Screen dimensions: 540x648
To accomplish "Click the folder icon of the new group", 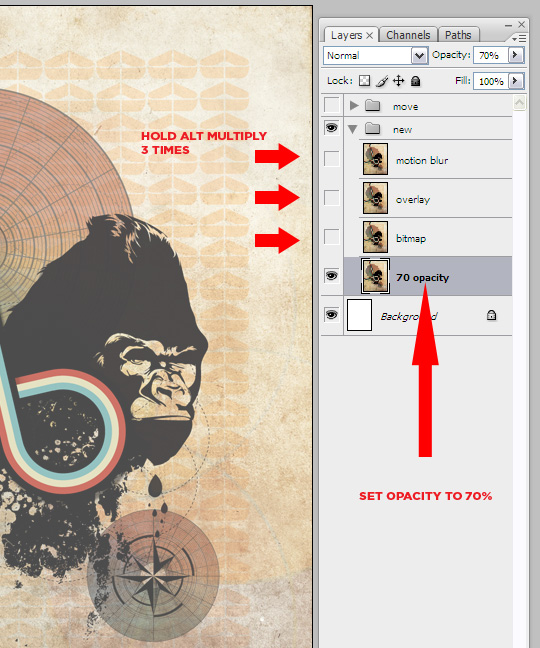I will 373,129.
